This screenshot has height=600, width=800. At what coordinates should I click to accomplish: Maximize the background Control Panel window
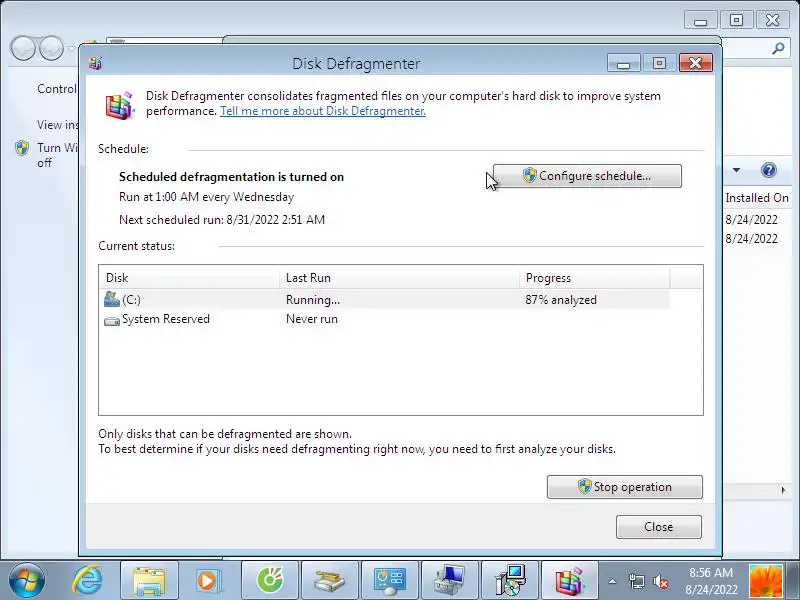tap(736, 20)
